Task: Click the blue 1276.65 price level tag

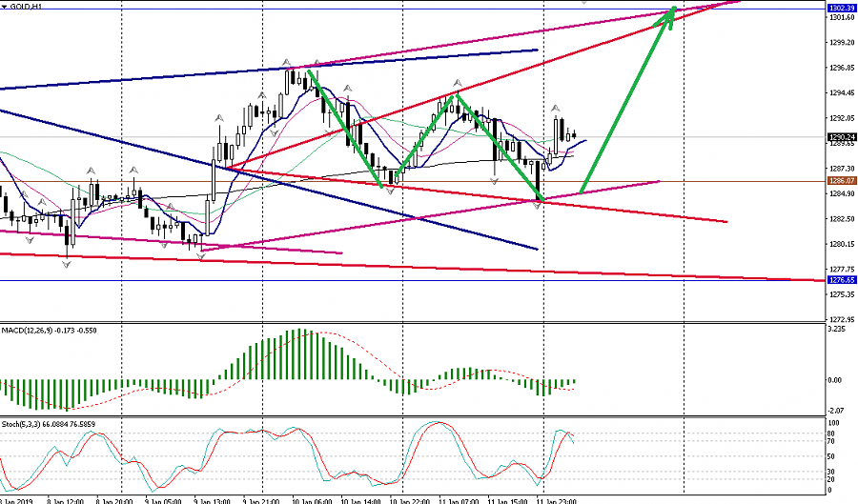Action: (x=840, y=281)
